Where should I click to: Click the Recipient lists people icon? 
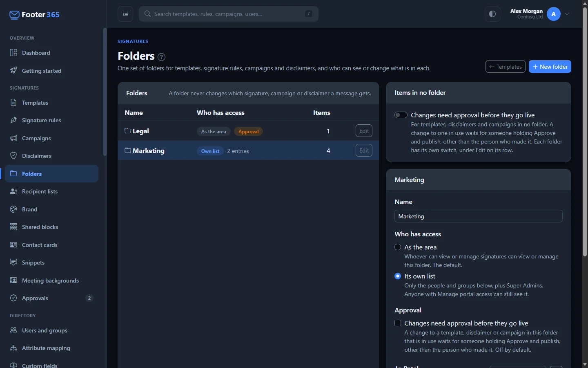[x=13, y=191]
